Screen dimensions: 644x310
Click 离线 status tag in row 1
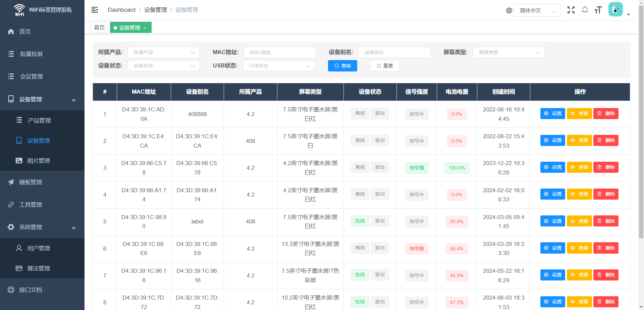[360, 113]
